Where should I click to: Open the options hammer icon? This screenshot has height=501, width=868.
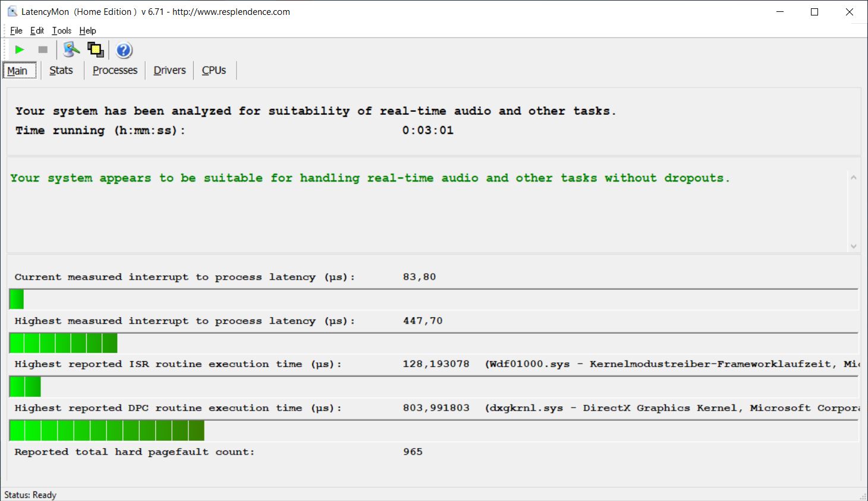(x=71, y=50)
